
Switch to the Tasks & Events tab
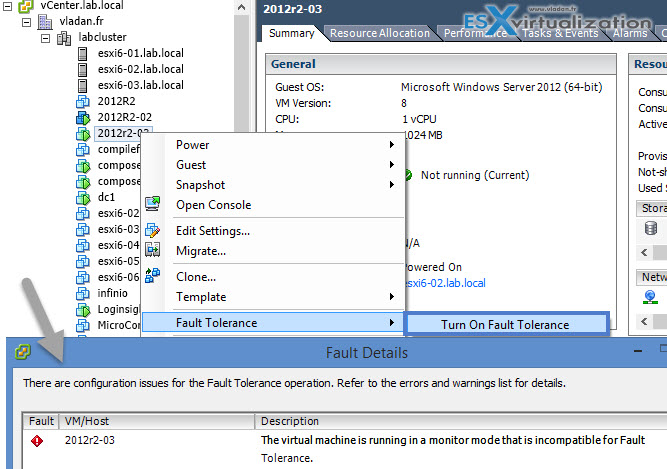coord(560,33)
